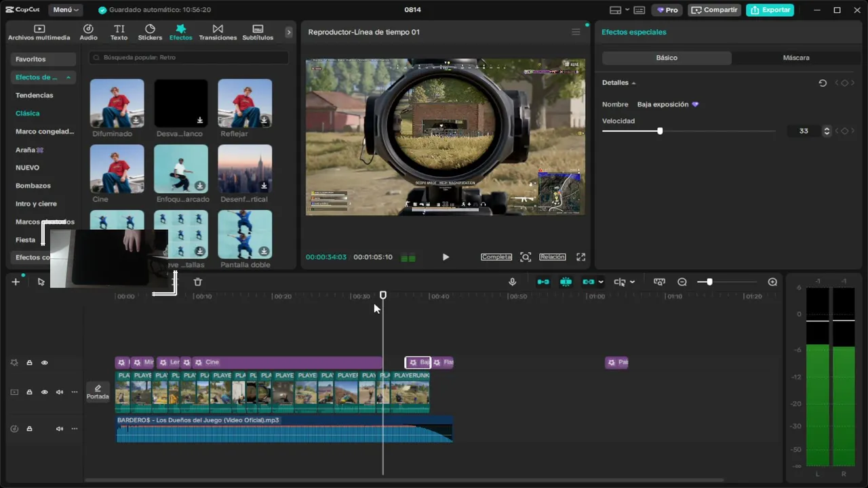This screenshot has width=868, height=488.
Task: Select the Intro y cierre category
Action: tap(37, 204)
